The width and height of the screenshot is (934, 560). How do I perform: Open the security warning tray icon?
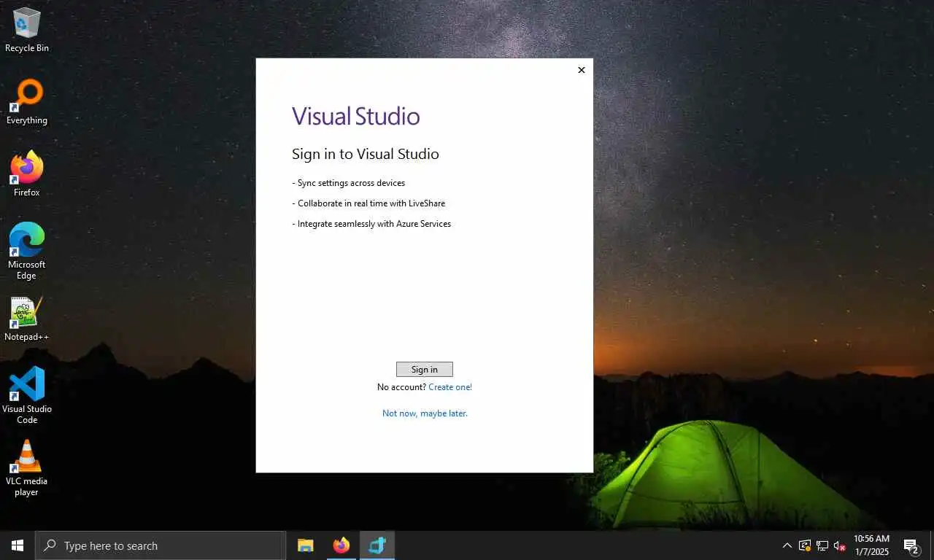[x=805, y=545]
